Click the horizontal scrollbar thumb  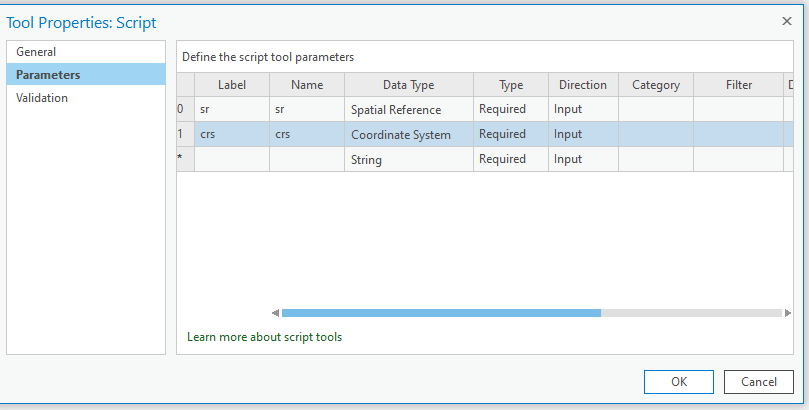pos(440,313)
